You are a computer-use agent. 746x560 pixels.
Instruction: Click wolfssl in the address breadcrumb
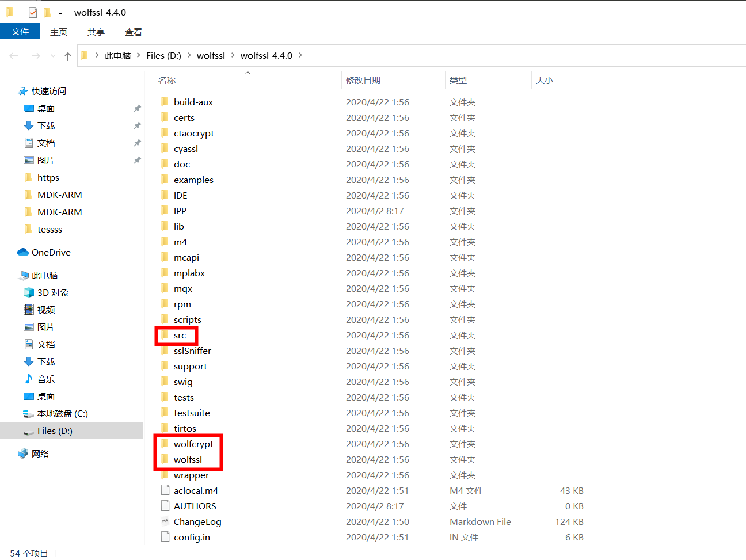tap(211, 55)
